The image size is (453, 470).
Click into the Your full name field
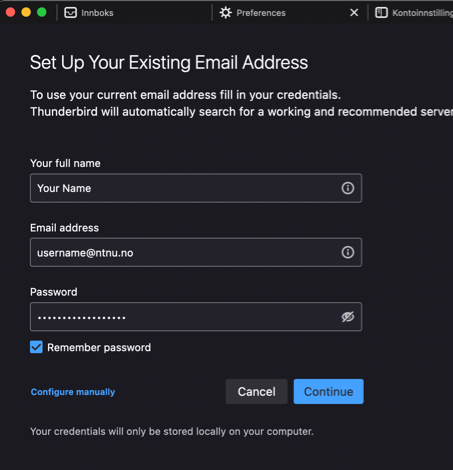[196, 188]
